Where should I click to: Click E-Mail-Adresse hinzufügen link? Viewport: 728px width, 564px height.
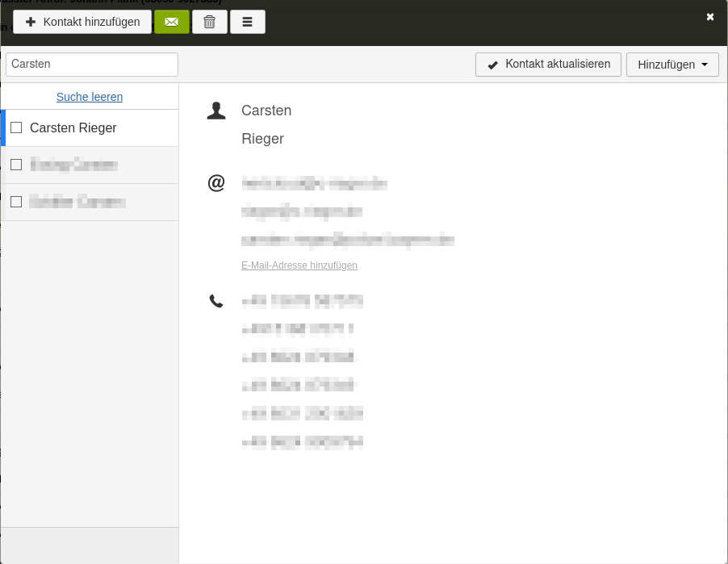click(x=299, y=265)
